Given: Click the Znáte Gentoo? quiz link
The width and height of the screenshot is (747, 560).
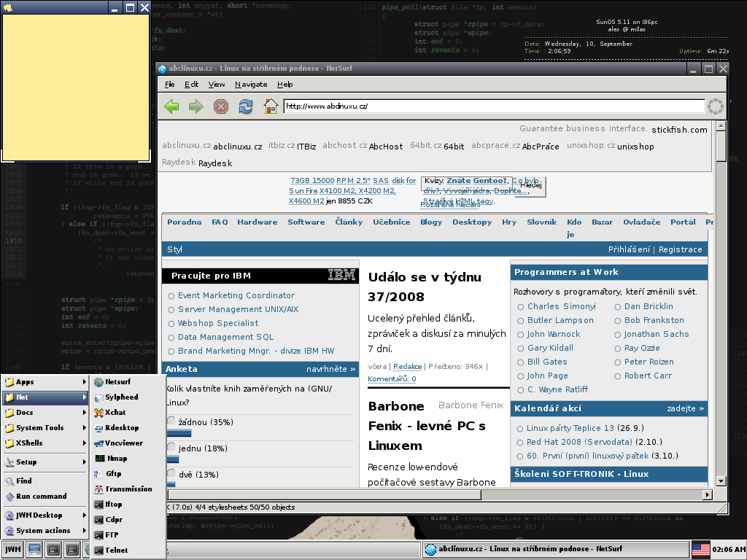Looking at the screenshot, I should point(477,181).
